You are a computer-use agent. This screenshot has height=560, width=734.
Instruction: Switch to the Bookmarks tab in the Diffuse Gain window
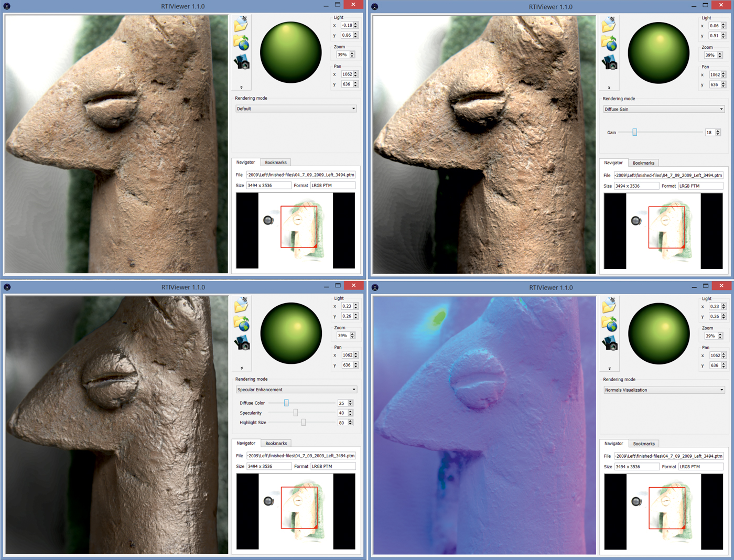[x=643, y=163]
